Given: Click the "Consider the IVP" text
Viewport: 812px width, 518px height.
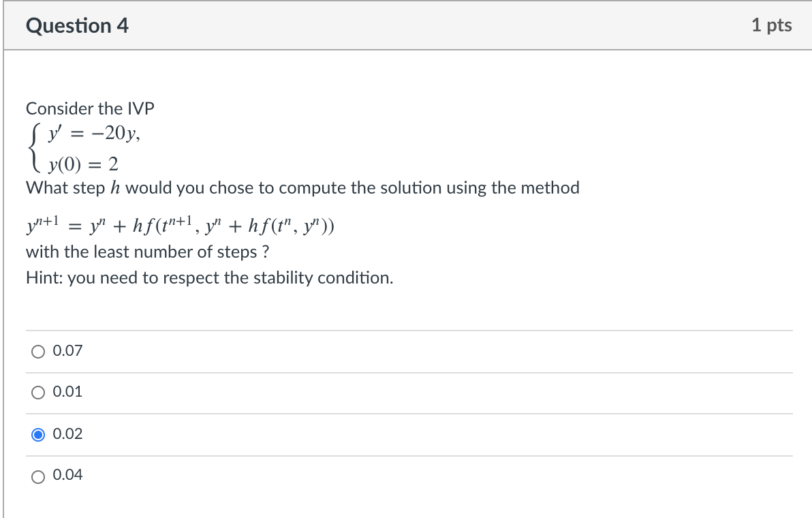Looking at the screenshot, I should 91,108.
